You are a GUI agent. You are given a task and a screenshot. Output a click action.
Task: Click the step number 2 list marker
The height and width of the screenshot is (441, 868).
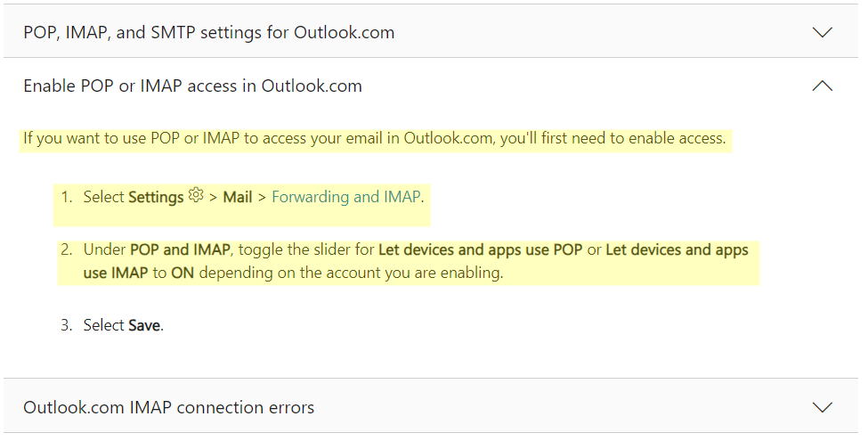coord(66,250)
